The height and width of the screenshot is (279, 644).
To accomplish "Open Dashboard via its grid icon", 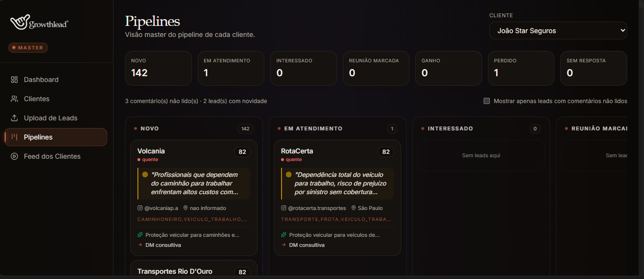I will (14, 80).
